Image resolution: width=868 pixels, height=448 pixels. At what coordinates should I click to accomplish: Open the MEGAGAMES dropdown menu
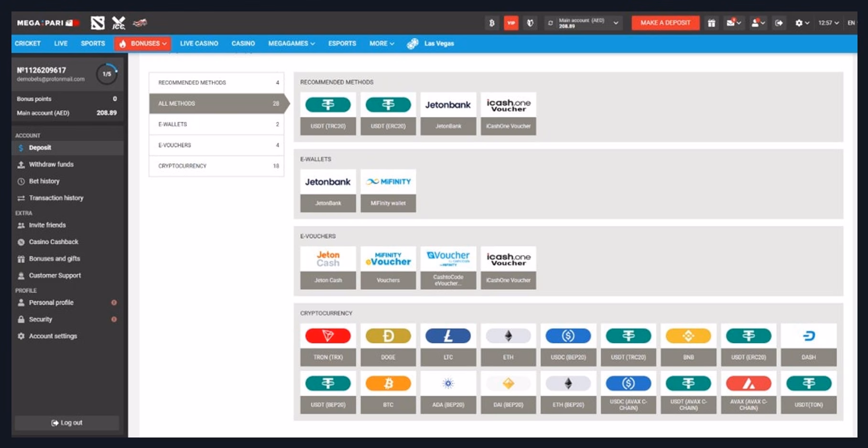(x=291, y=43)
